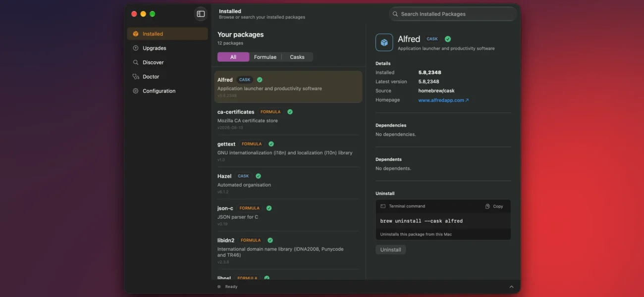644x297 pixels.
Task: Click the CASK badge beside Hazel
Action: [x=243, y=176]
